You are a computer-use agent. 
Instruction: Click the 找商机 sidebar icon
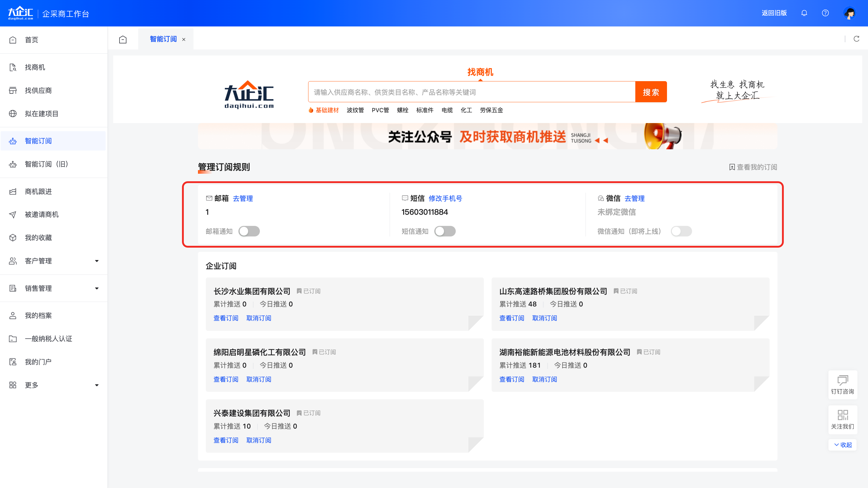[13, 67]
